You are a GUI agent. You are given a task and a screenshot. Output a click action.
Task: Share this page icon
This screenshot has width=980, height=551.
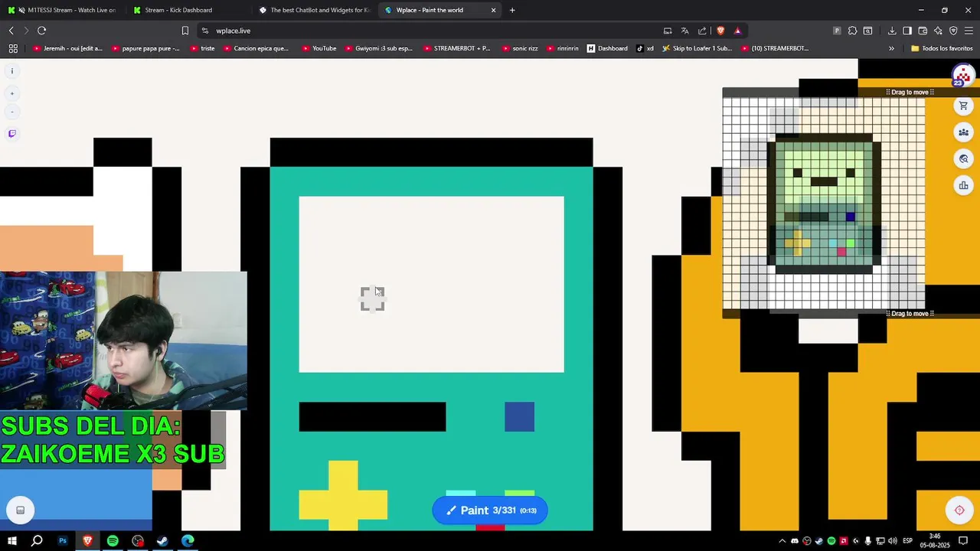(702, 31)
